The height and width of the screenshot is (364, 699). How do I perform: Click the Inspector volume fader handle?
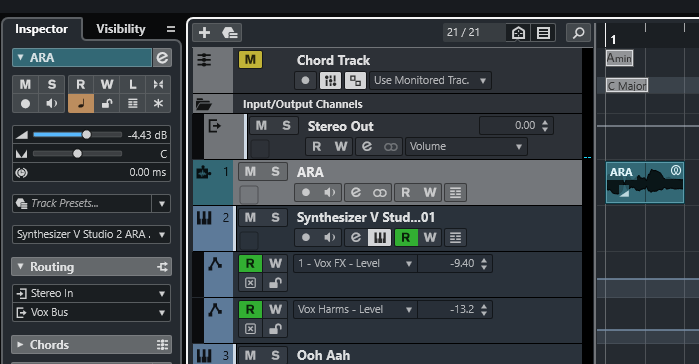click(86, 135)
